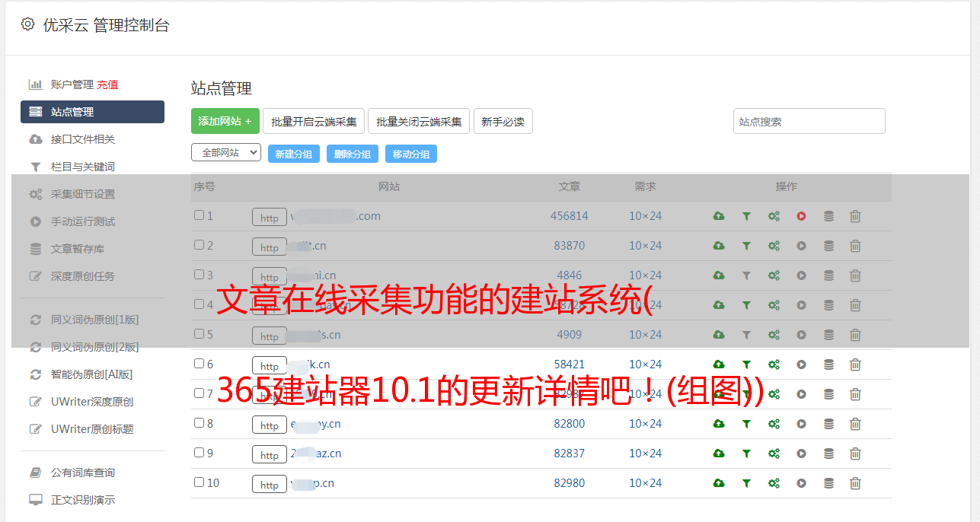Tick the checkbox for row 8
980x522 pixels.
pyautogui.click(x=199, y=423)
